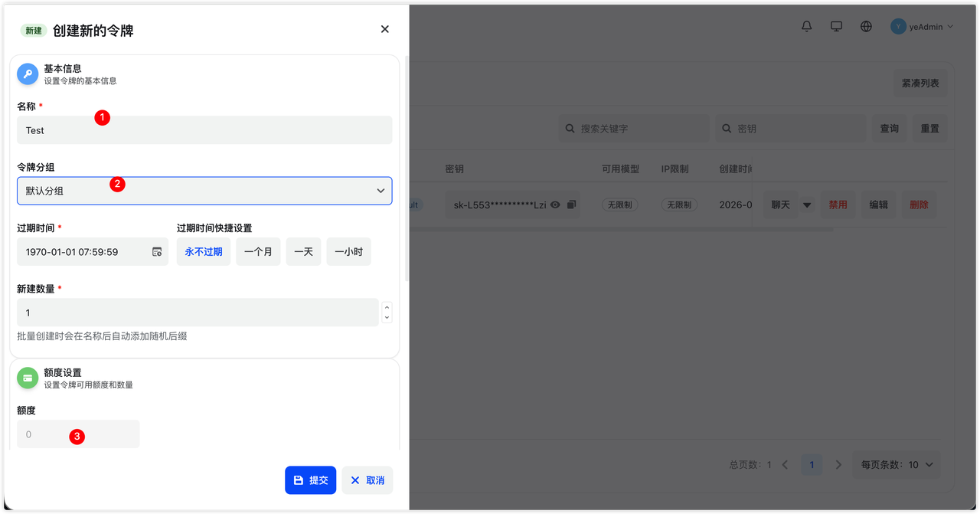The width and height of the screenshot is (980, 514).
Task: Click the red 禁用 button
Action: [x=838, y=205]
